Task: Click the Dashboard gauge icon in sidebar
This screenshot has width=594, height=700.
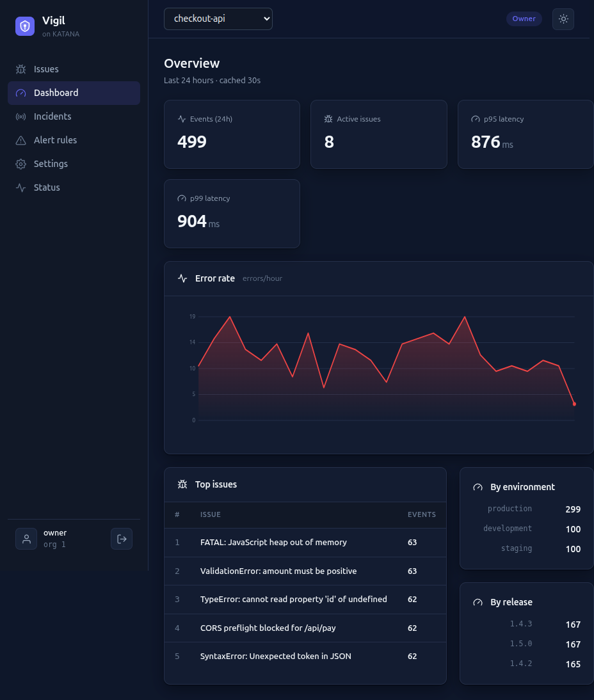Action: [20, 93]
